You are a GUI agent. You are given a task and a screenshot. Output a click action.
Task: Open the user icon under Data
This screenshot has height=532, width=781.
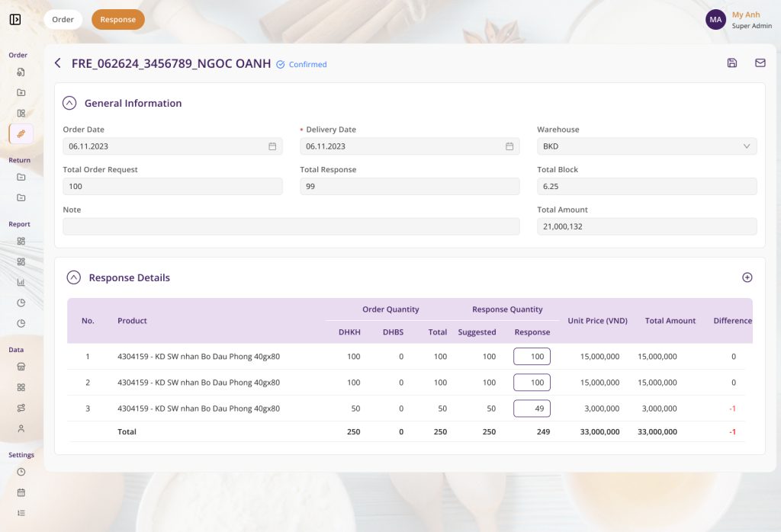click(21, 428)
